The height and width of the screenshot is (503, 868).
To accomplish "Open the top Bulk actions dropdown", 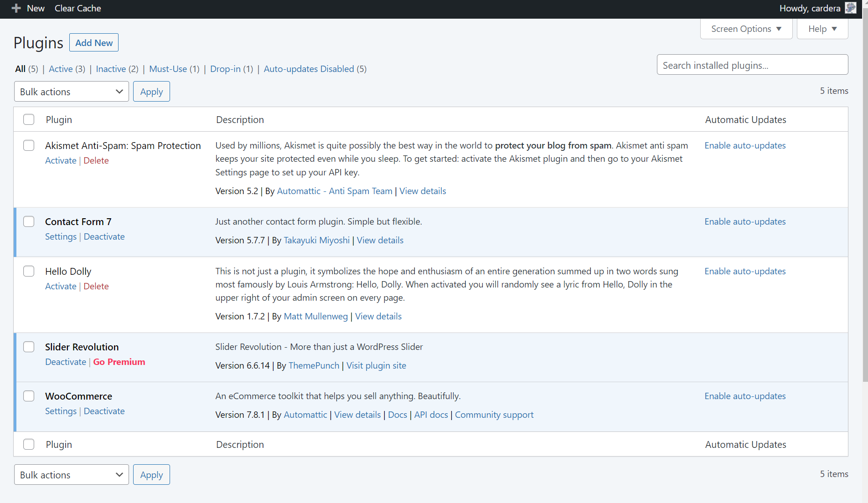I will click(72, 92).
